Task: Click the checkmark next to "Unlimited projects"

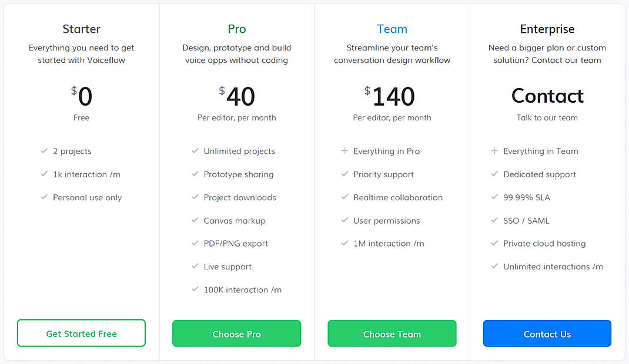Action: (x=195, y=151)
